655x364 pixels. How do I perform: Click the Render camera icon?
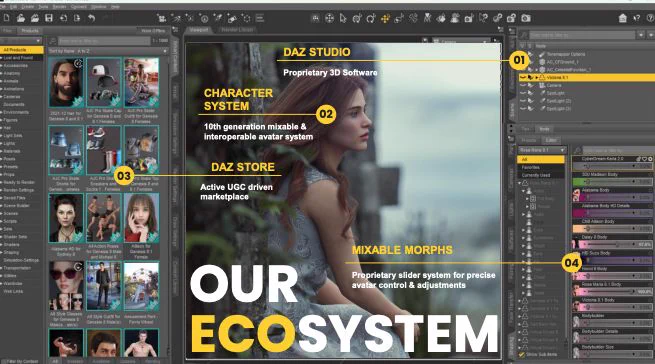pos(526,18)
